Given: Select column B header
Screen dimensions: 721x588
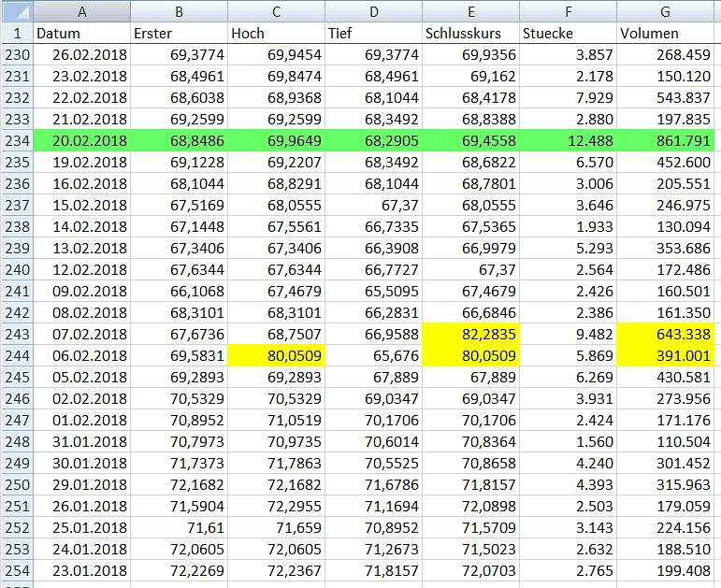Looking at the screenshot, I should pyautogui.click(x=179, y=11).
